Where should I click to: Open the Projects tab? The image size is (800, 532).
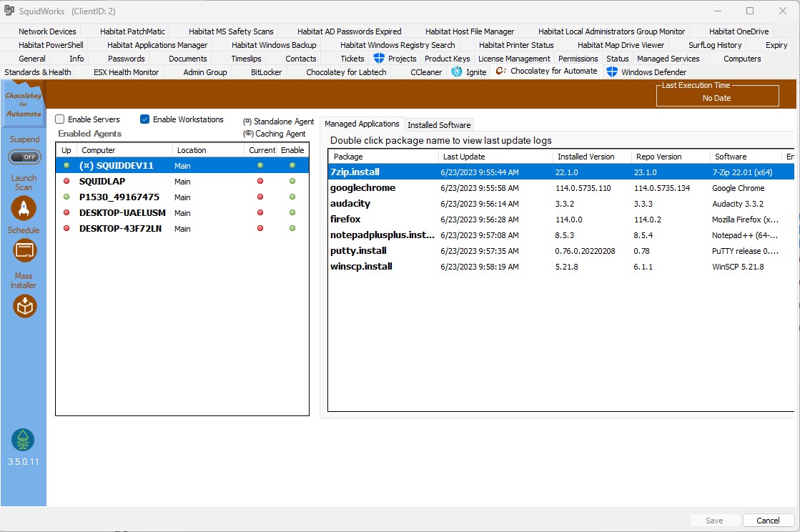(x=395, y=59)
